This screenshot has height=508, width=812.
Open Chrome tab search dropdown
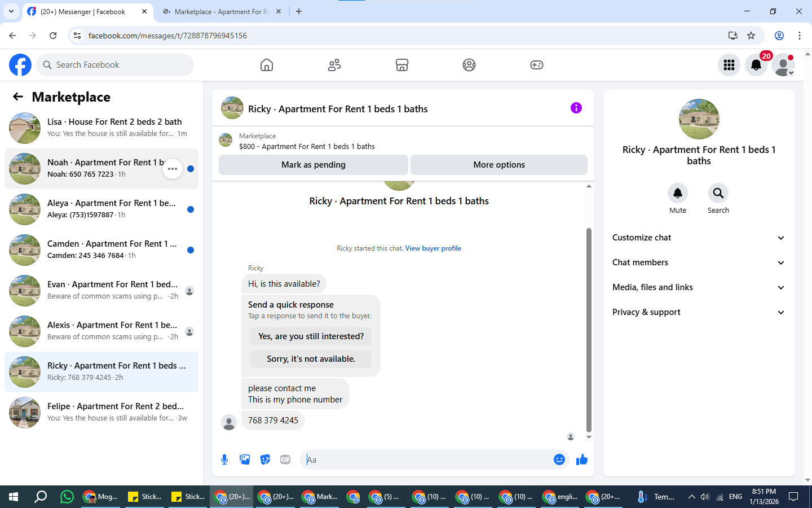click(11, 11)
